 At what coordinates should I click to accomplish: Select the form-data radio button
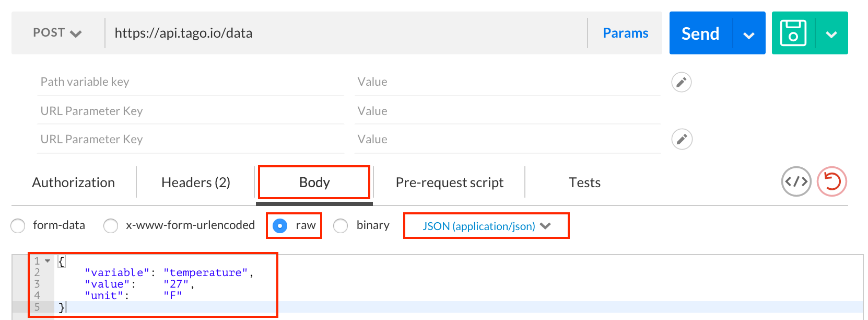18,226
